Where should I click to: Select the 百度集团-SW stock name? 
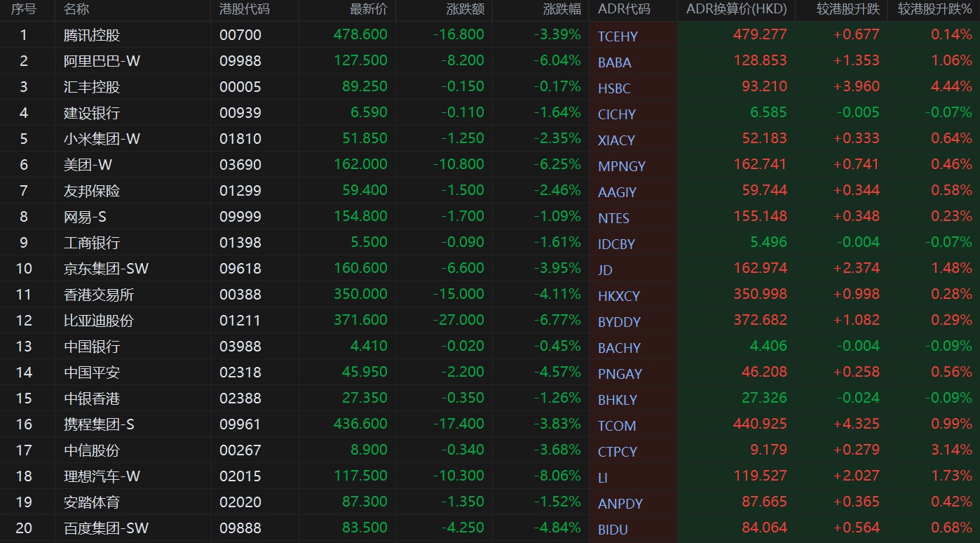(x=107, y=528)
